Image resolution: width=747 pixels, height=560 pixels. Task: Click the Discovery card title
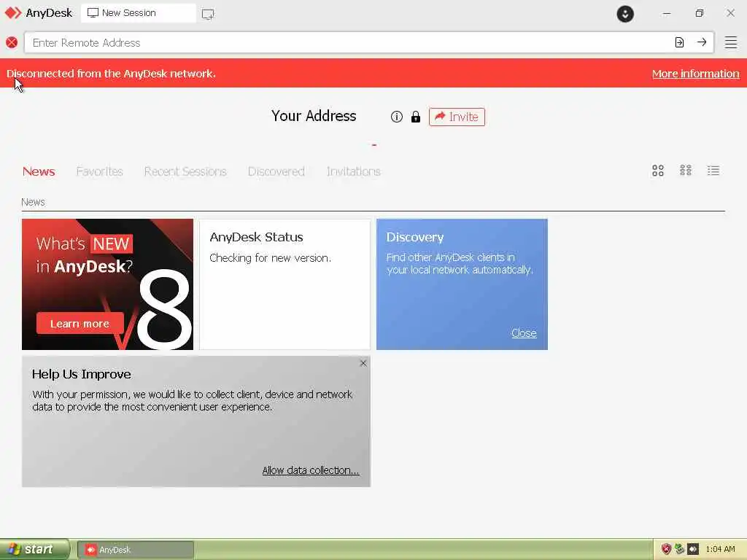(x=415, y=237)
